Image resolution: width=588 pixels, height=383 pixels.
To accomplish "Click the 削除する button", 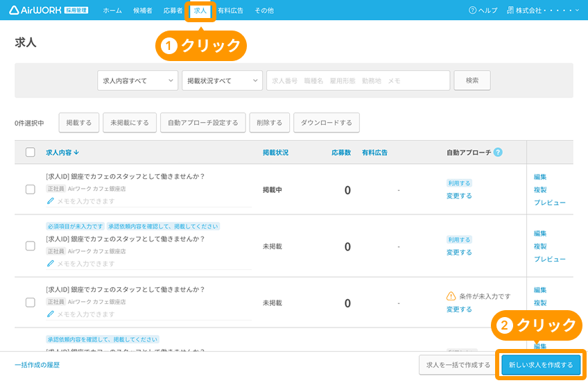I will click(270, 123).
